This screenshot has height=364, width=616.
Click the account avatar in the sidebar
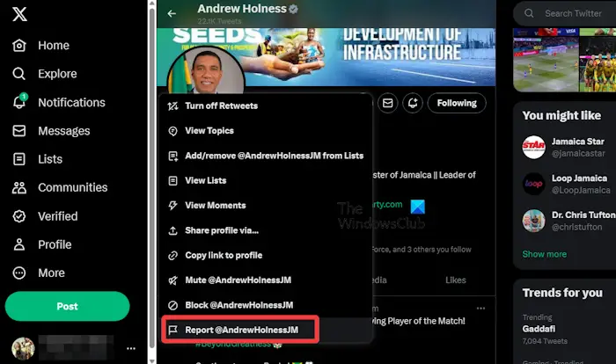click(23, 348)
